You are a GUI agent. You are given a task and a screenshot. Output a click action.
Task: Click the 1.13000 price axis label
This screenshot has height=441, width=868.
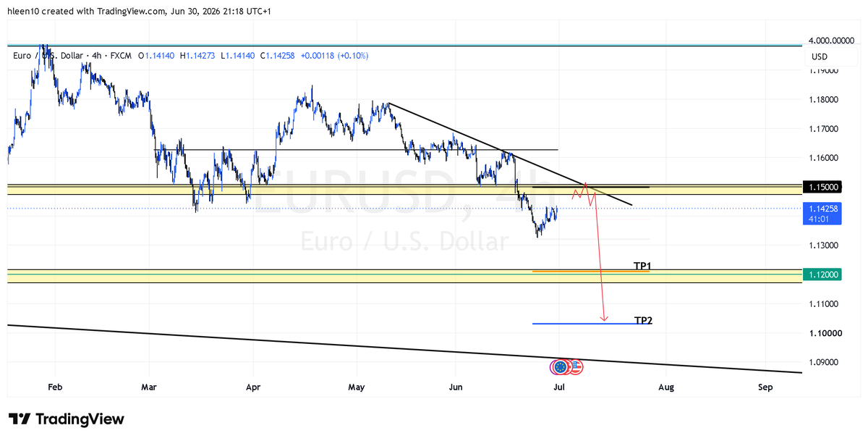(825, 245)
